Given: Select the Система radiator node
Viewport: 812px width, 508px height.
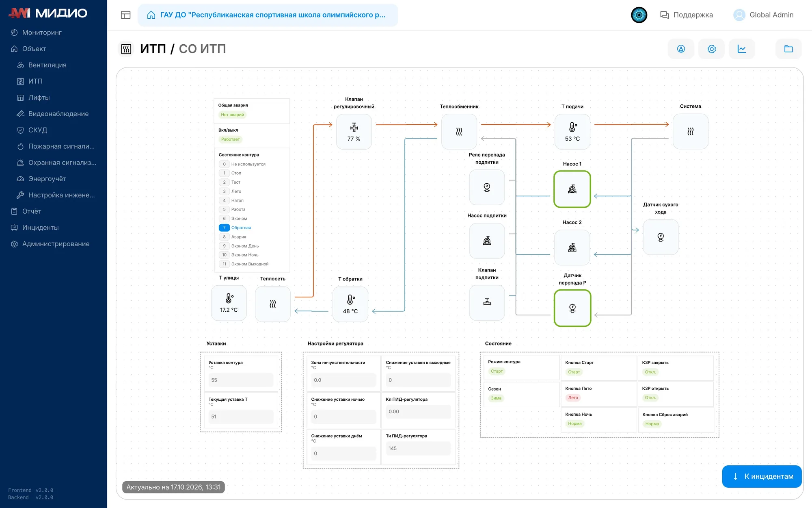Looking at the screenshot, I should pos(691,131).
